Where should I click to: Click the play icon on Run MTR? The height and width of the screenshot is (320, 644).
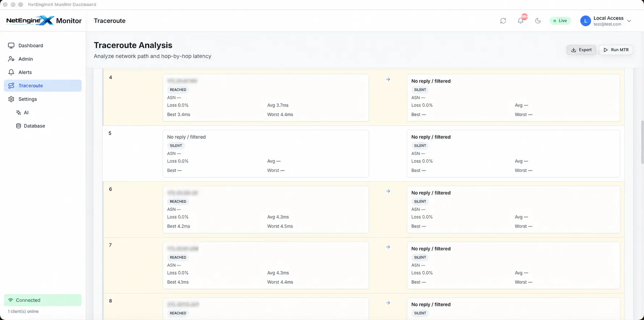[x=606, y=50]
